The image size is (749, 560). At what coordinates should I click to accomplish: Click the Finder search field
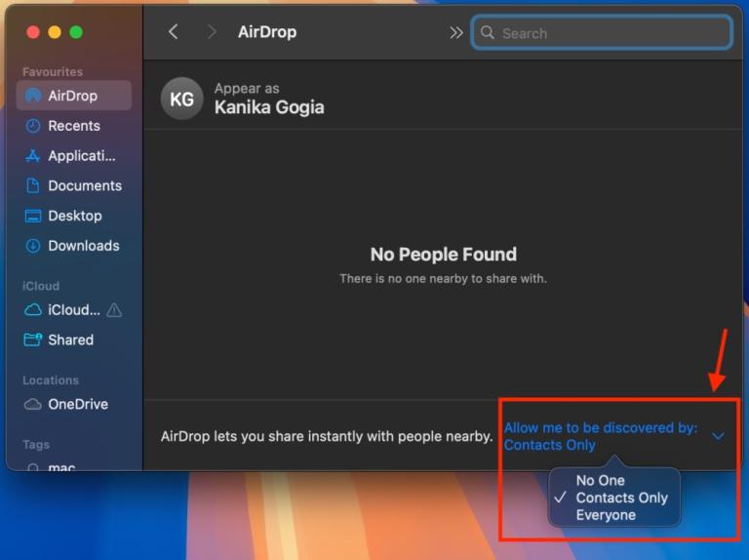(602, 32)
